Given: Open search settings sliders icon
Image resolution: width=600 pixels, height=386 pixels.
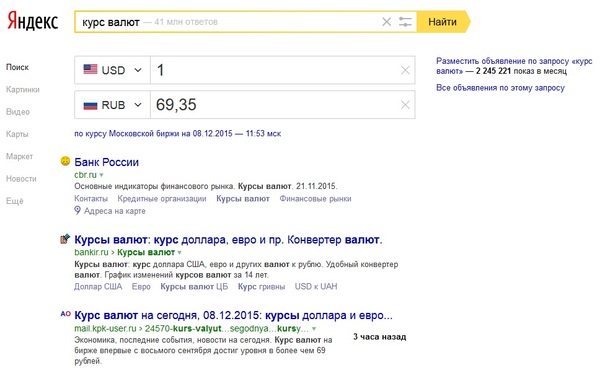Looking at the screenshot, I should 405,22.
